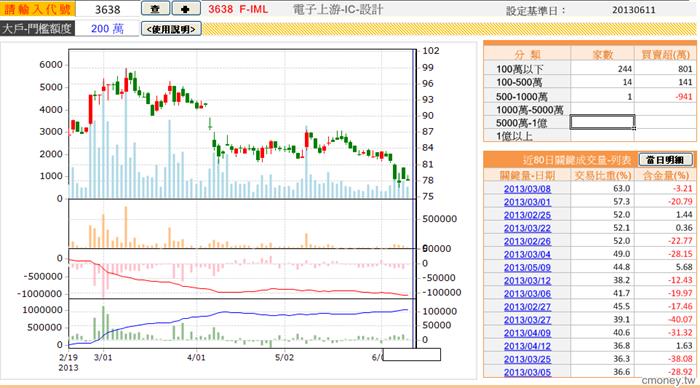Open the 2013/04/09 date link
The width and height of the screenshot is (700, 388).
coord(527,333)
